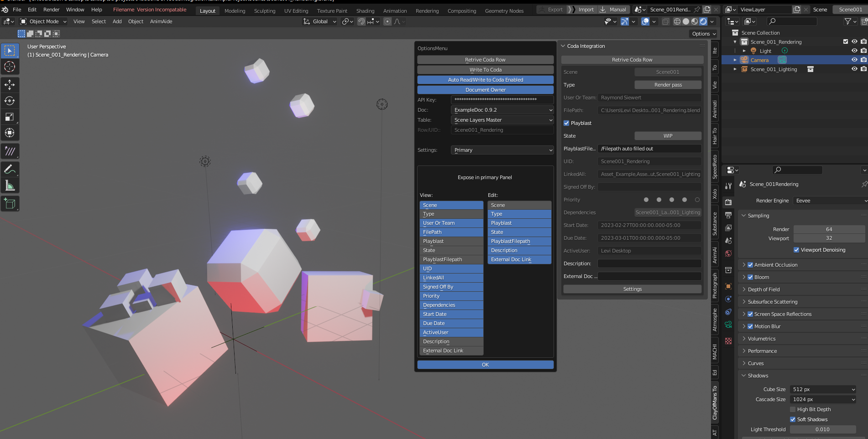Open the Output Properties printer icon
868x439 pixels.
click(728, 215)
